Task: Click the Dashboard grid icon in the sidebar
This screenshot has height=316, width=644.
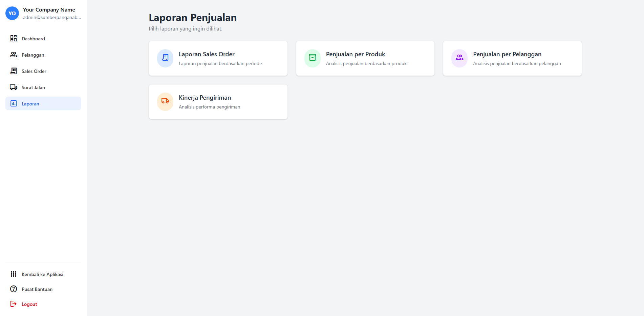Action: coord(14,38)
